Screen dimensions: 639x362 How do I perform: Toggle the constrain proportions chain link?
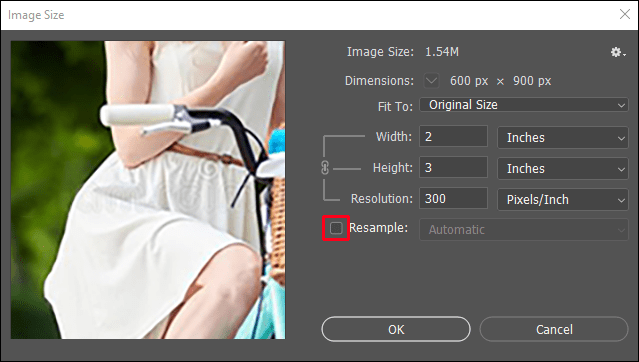click(325, 168)
